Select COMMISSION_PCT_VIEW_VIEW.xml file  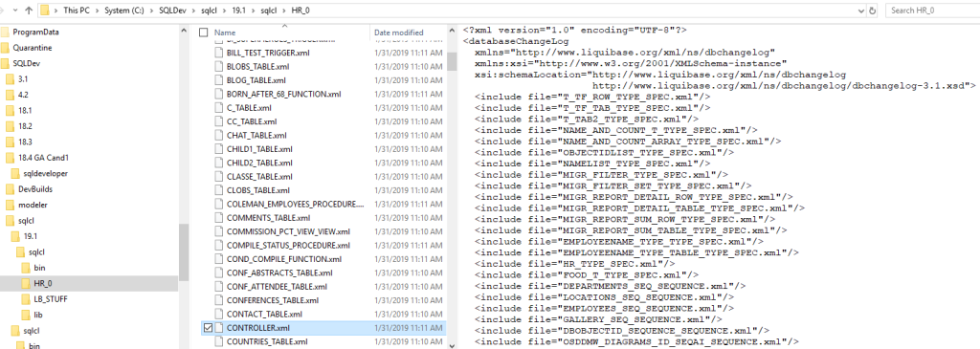(288, 231)
